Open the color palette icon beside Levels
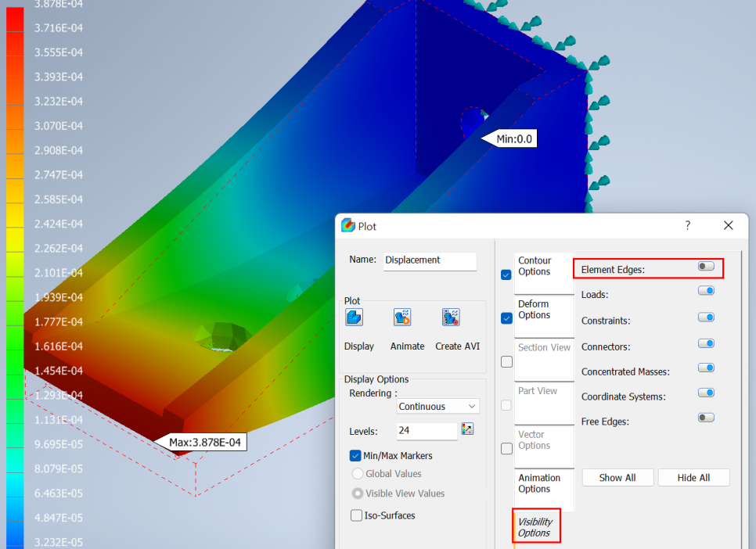This screenshot has height=549, width=756. tap(468, 429)
